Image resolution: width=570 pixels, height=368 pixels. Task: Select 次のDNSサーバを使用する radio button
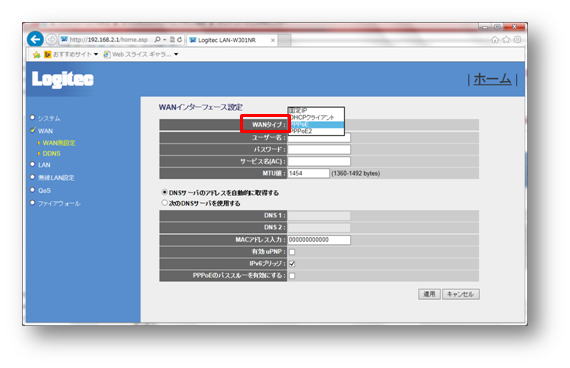click(x=165, y=203)
